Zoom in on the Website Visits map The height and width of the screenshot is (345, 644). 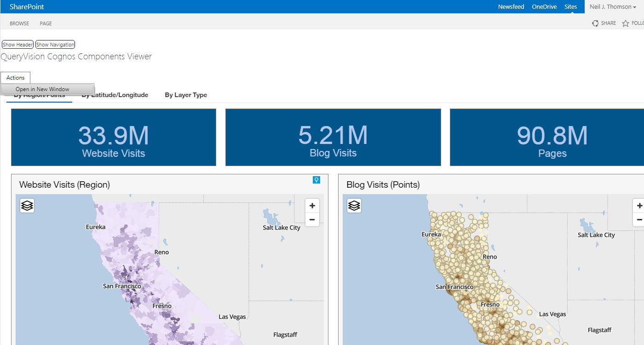click(x=312, y=205)
